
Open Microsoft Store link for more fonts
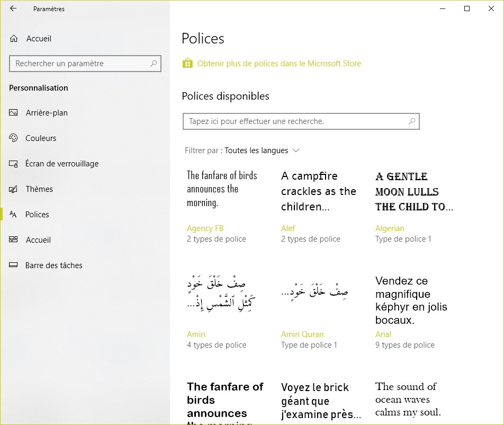click(279, 64)
